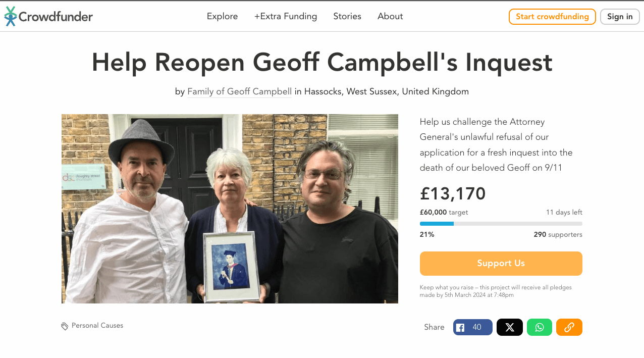Open the About menu item
644x358 pixels.
(390, 16)
